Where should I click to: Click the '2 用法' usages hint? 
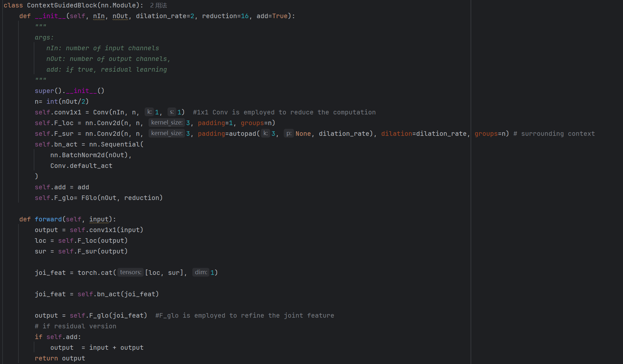pos(159,6)
